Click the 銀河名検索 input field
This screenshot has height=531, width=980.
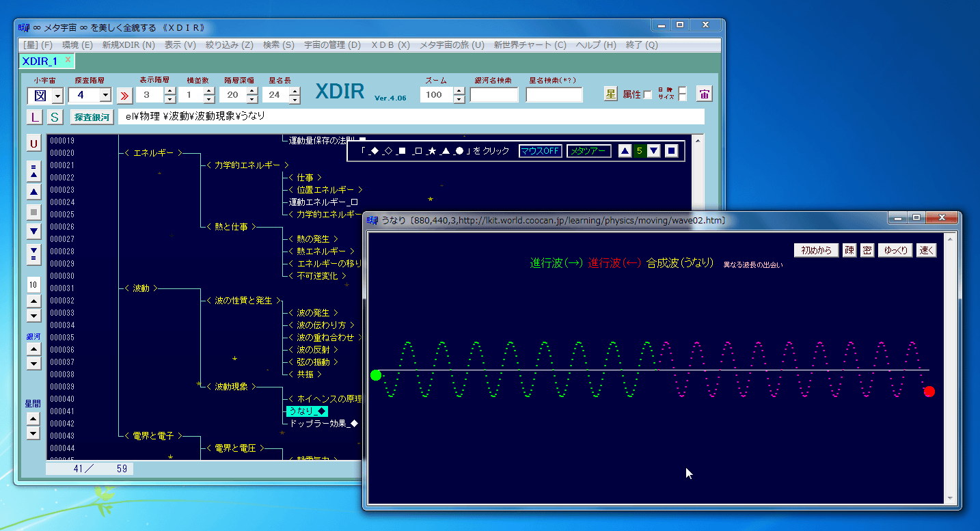click(493, 95)
